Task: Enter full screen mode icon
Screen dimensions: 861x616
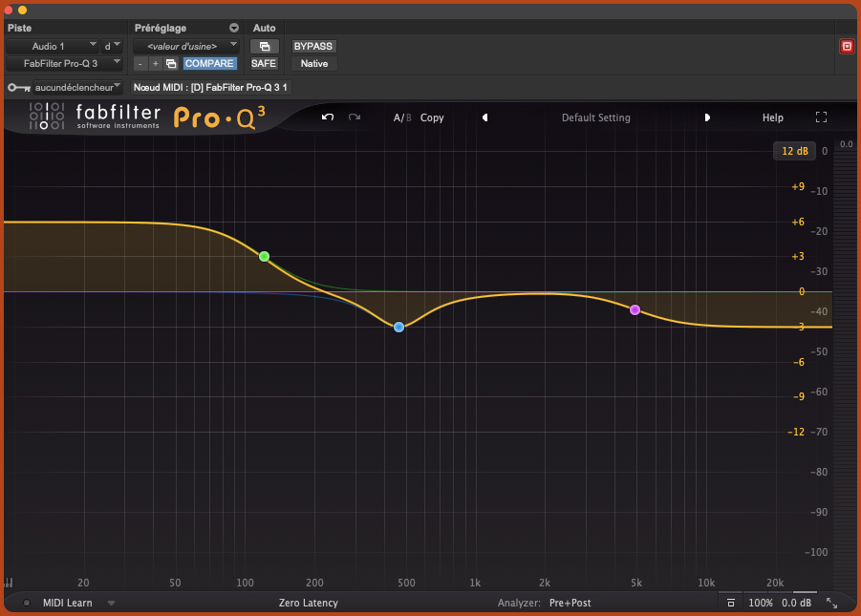Action: click(x=821, y=117)
